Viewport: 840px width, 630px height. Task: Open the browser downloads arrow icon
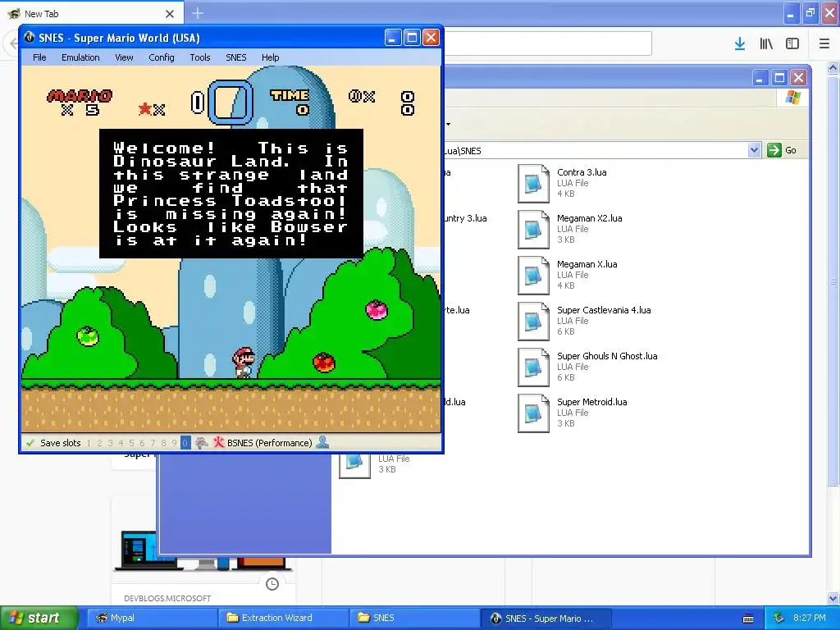740,43
